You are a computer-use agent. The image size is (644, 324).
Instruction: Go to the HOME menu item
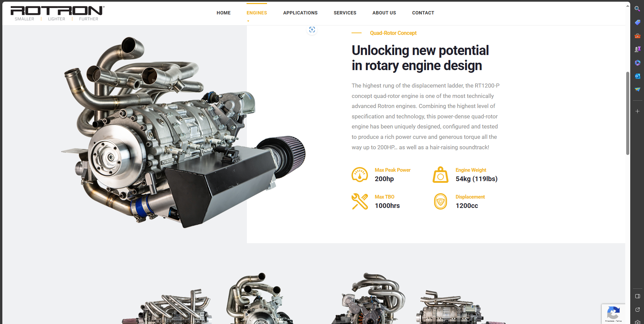(x=224, y=13)
